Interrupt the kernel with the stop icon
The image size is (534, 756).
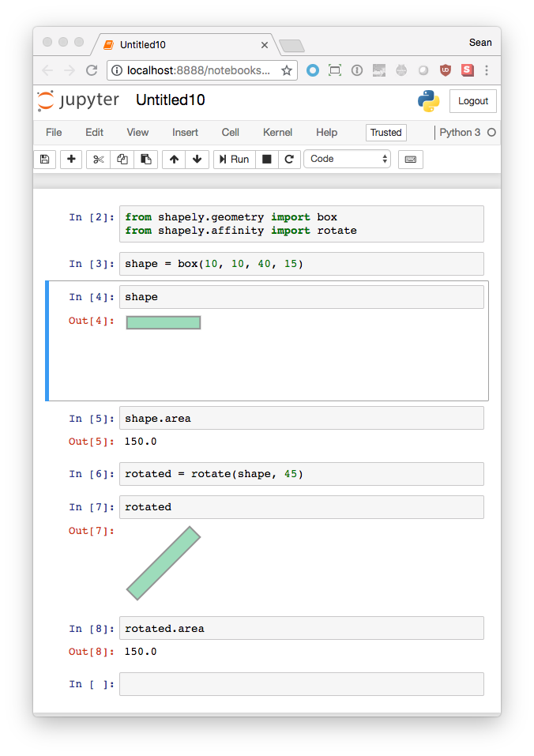pyautogui.click(x=266, y=159)
